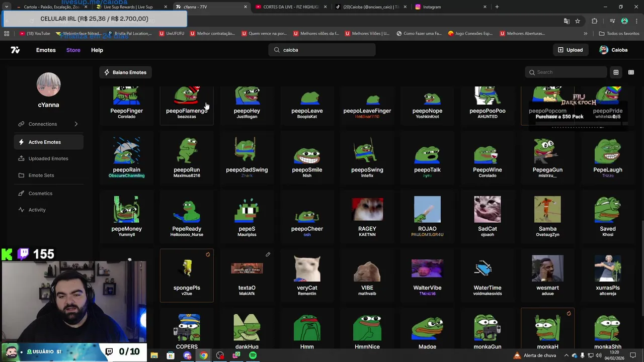Switch to the CORTES DA LIVE browser tab

[x=291, y=7]
